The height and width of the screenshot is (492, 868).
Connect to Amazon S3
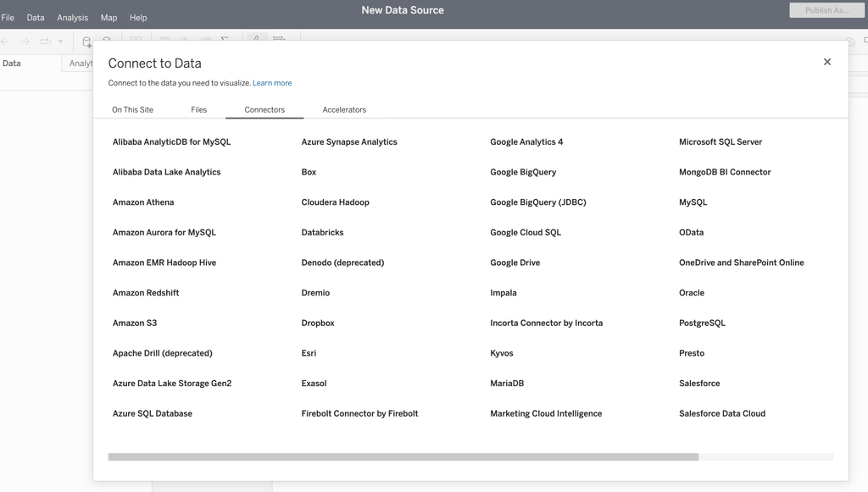(x=135, y=323)
